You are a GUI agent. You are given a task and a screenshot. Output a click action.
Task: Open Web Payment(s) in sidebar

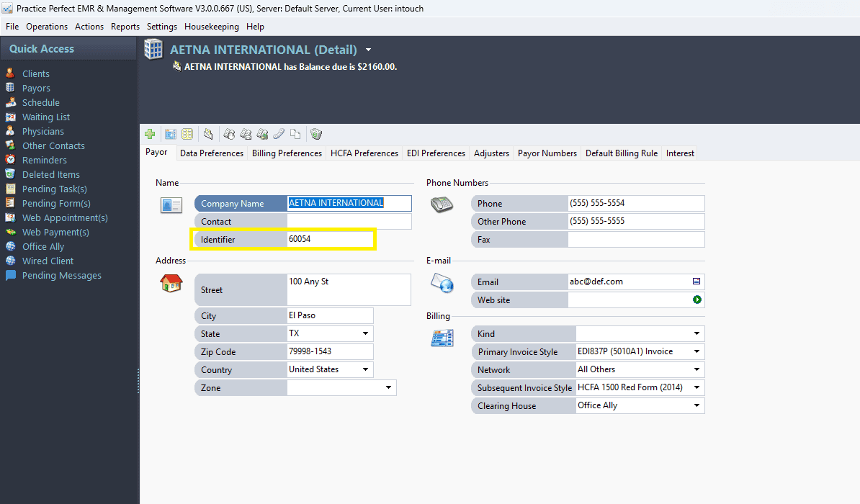pos(55,232)
